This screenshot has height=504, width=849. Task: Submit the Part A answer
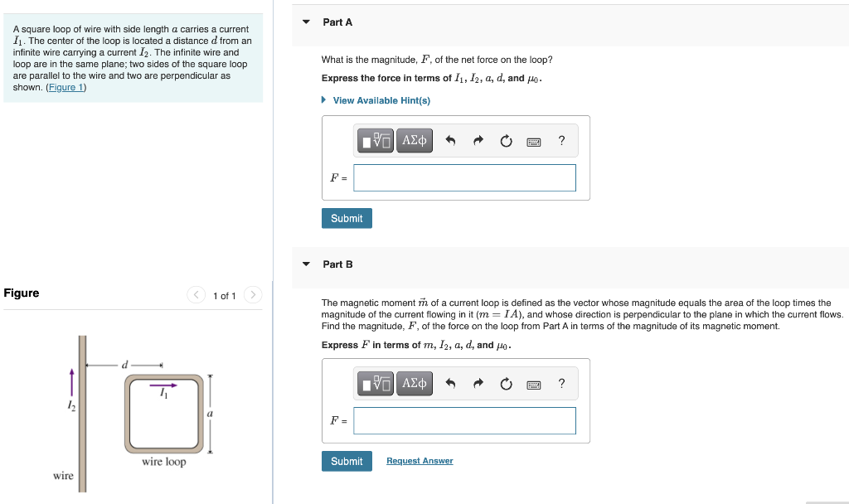[x=347, y=218]
